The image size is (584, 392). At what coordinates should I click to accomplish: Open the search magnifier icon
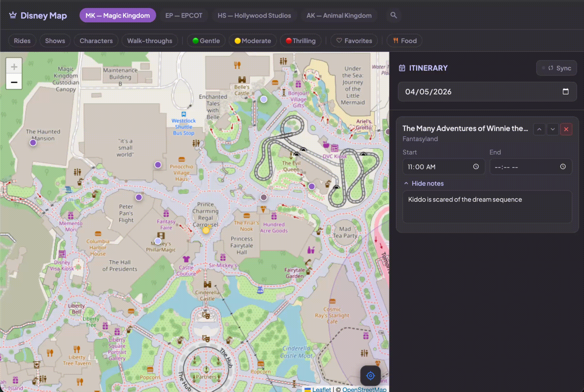tap(393, 15)
